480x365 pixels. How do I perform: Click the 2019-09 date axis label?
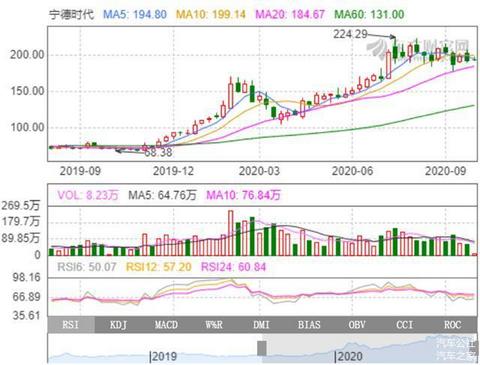[x=80, y=171]
